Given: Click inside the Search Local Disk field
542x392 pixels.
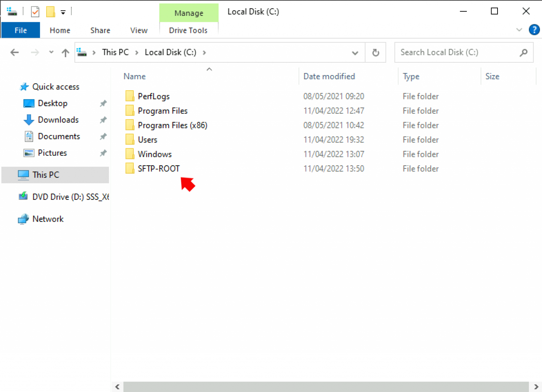Looking at the screenshot, I should (x=455, y=52).
